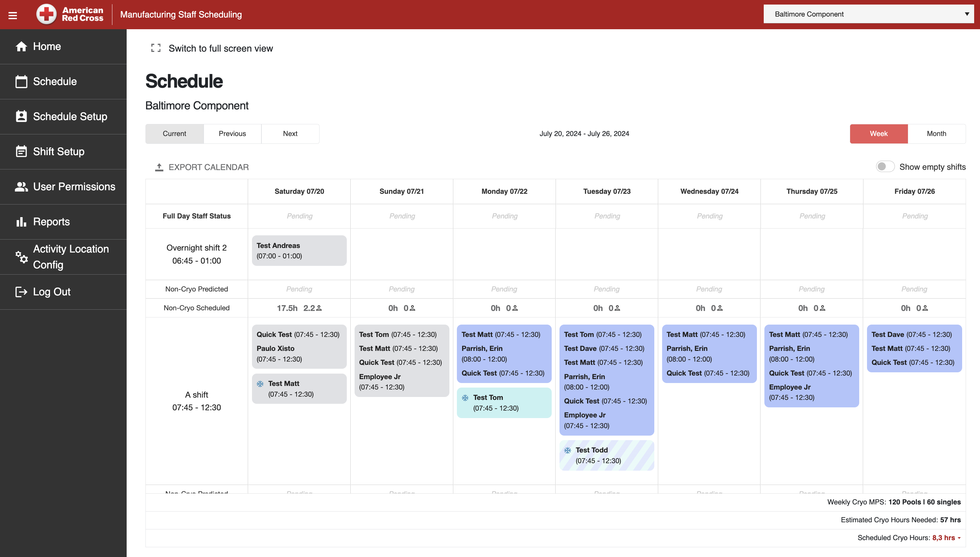Open the hamburger menu icon
The image size is (980, 557).
(13, 15)
